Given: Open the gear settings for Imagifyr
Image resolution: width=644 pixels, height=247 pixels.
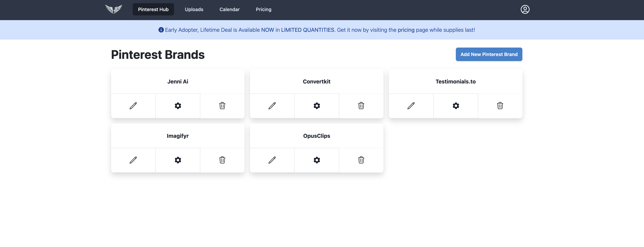Looking at the screenshot, I should coord(178,160).
